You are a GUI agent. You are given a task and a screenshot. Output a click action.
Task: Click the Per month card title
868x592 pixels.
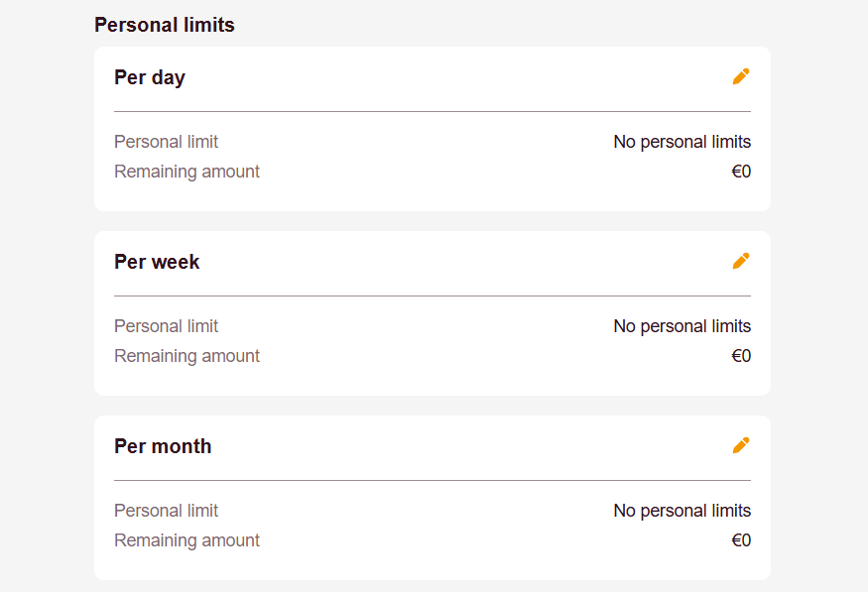pyautogui.click(x=163, y=446)
